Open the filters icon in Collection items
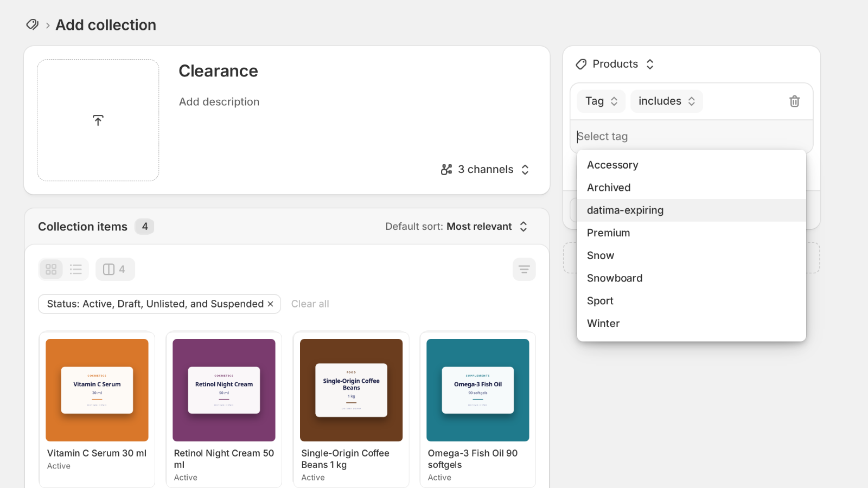The image size is (868, 488). point(524,269)
